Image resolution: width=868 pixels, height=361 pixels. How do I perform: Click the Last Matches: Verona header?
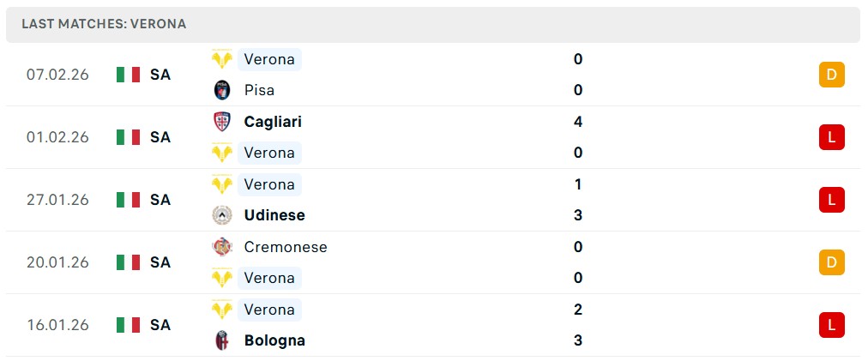coord(104,24)
